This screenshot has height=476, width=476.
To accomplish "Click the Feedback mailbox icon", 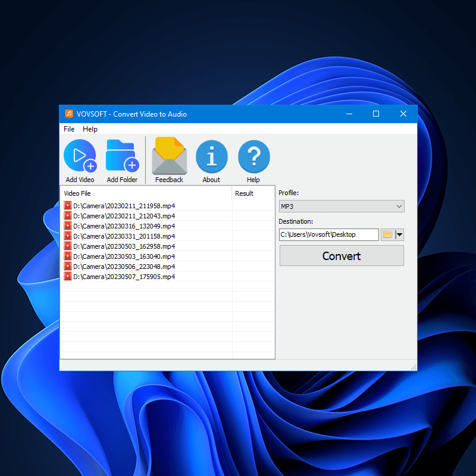I will (x=169, y=155).
